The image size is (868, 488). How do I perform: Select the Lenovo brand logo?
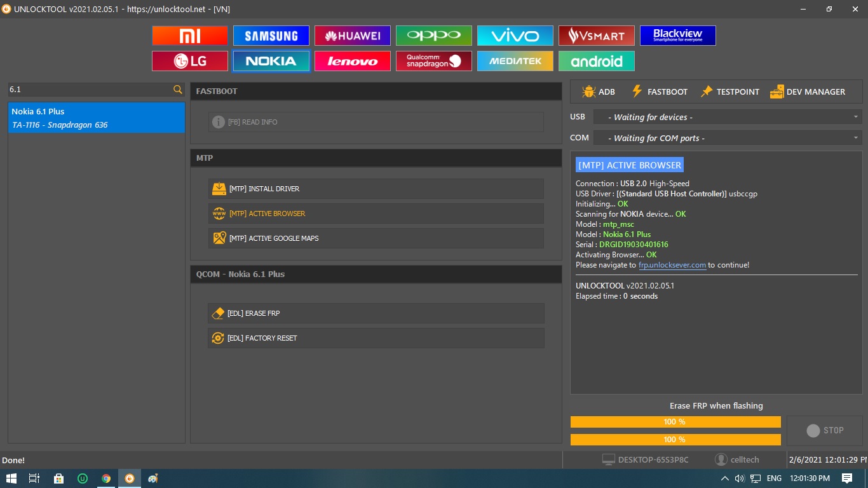[353, 61]
